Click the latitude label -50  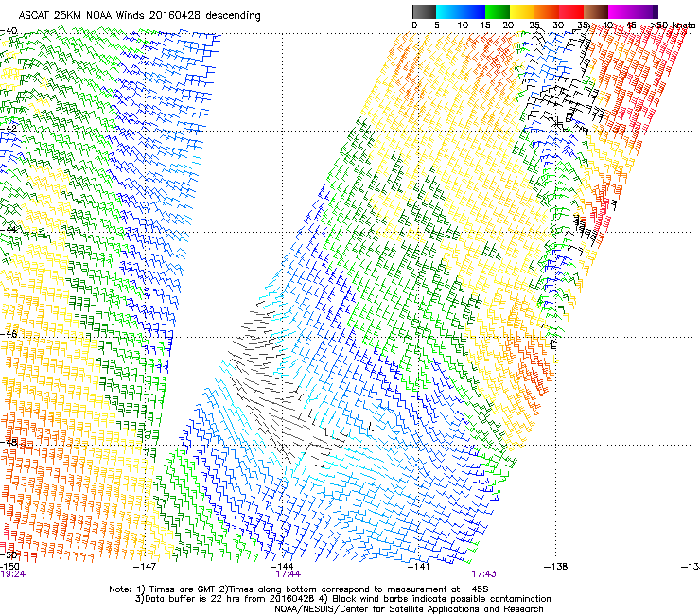[9, 554]
